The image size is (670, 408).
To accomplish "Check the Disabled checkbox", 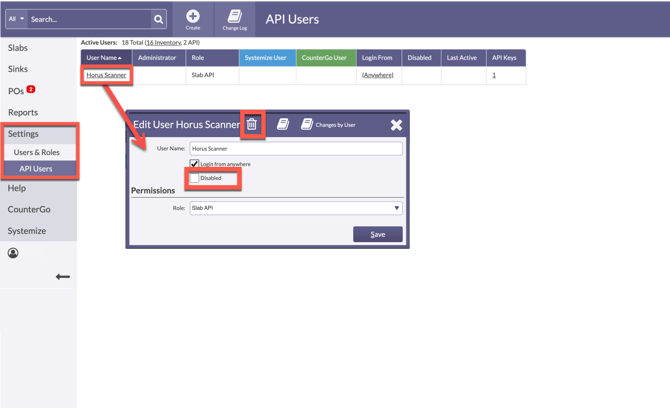I will click(194, 178).
